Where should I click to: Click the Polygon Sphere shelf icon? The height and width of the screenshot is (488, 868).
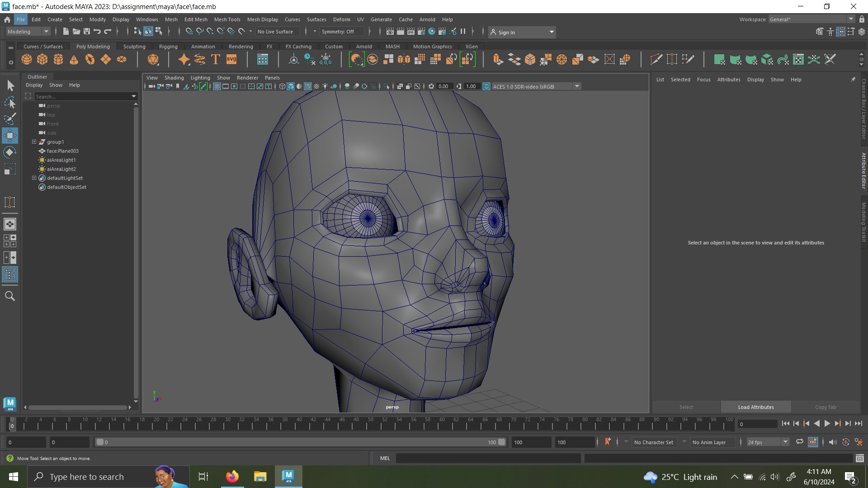(x=27, y=59)
